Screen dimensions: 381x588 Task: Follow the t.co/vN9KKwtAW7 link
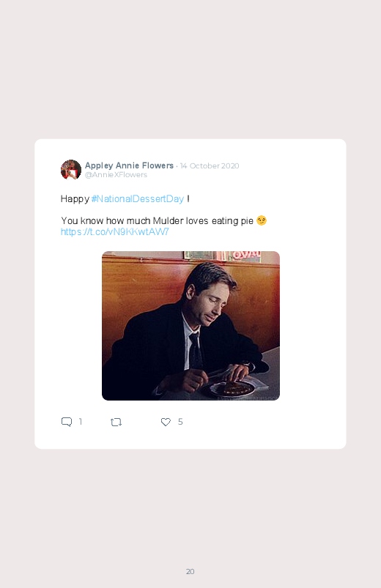[115, 231]
